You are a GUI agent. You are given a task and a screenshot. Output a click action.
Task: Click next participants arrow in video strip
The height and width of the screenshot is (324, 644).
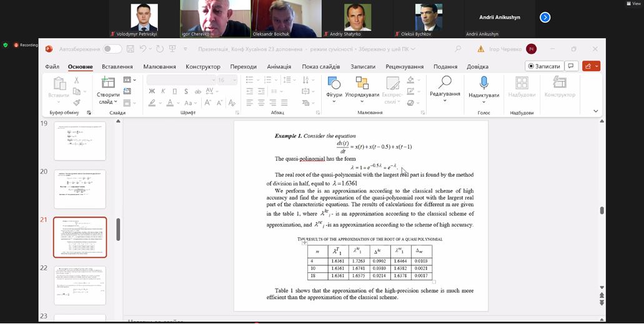coord(545,17)
